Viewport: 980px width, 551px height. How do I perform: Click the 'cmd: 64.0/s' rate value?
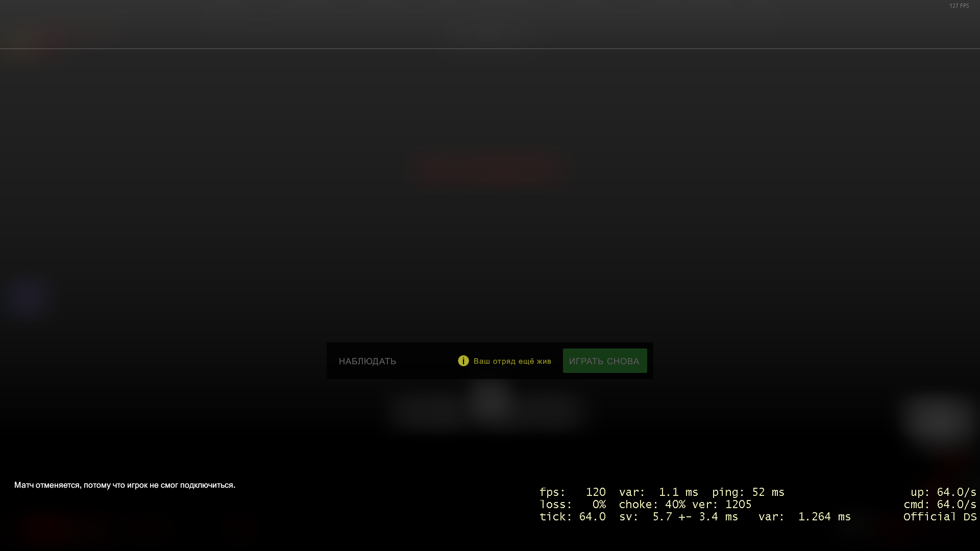940,505
